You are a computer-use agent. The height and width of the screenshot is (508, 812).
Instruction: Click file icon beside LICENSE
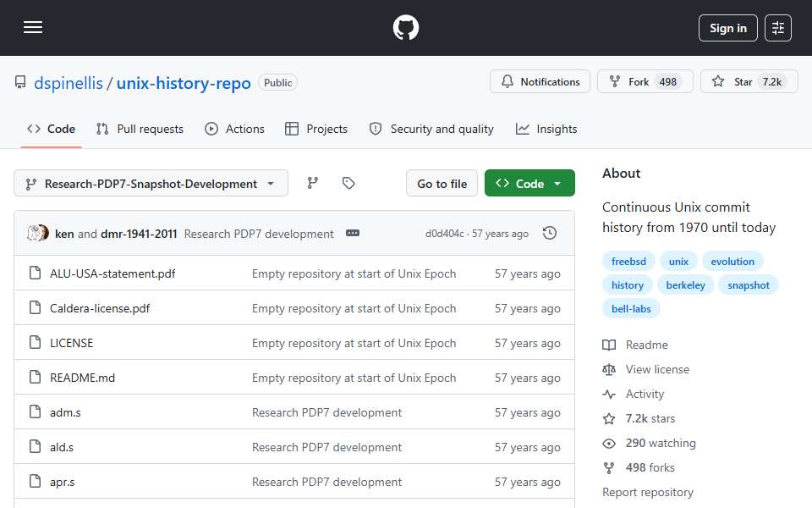point(36,342)
